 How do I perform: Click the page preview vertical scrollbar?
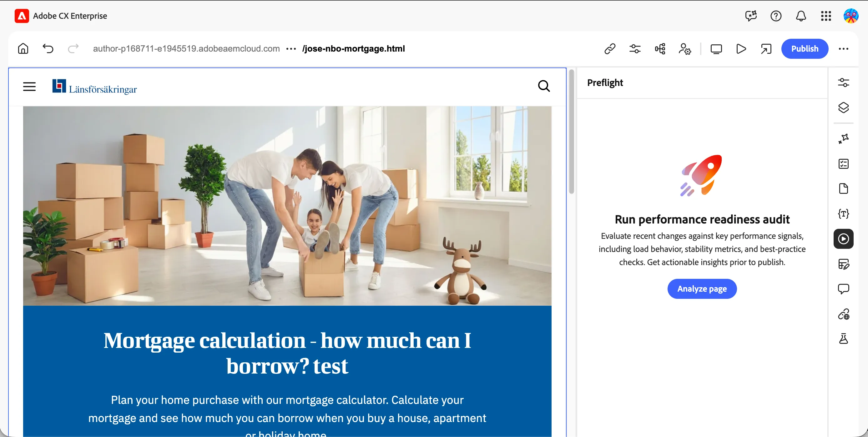click(572, 131)
